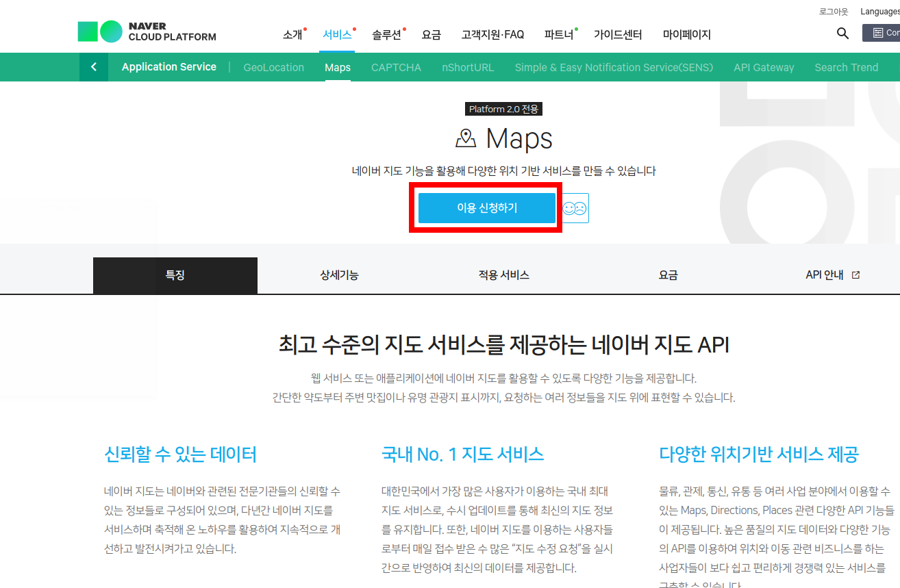This screenshot has height=588, width=900.
Task: Go to Search Trend service
Action: (x=847, y=67)
